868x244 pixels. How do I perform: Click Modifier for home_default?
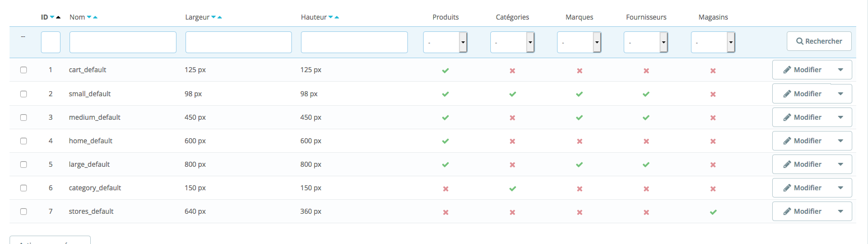coord(802,141)
